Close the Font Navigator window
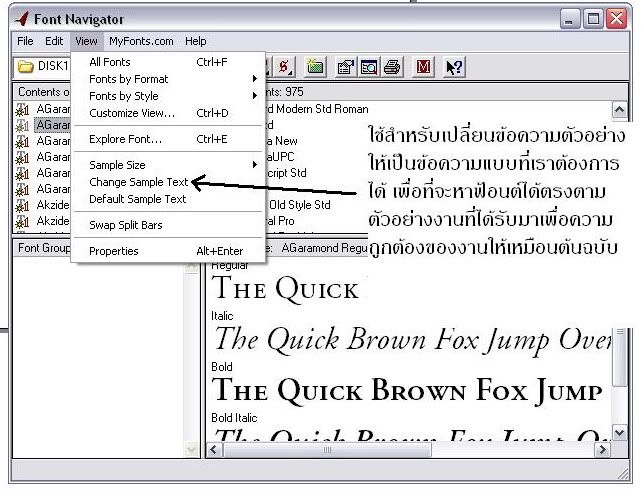This screenshot has height=489, width=641. pyautogui.click(x=617, y=19)
